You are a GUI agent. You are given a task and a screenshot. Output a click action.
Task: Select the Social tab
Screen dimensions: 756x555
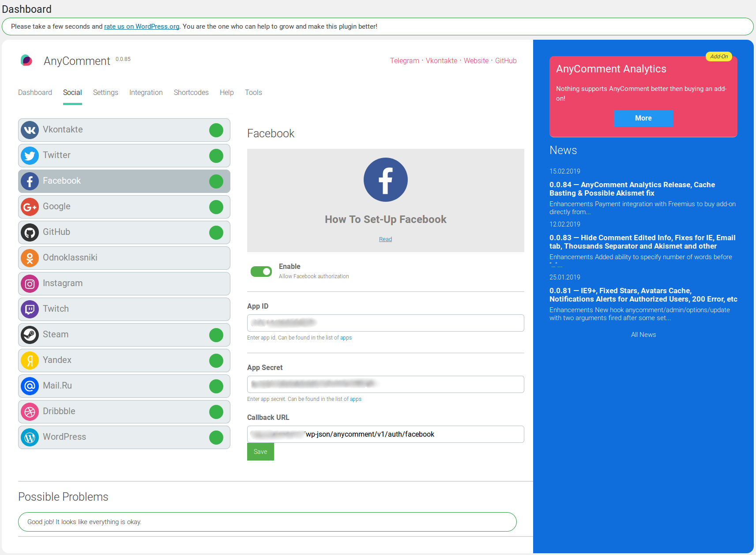click(72, 92)
